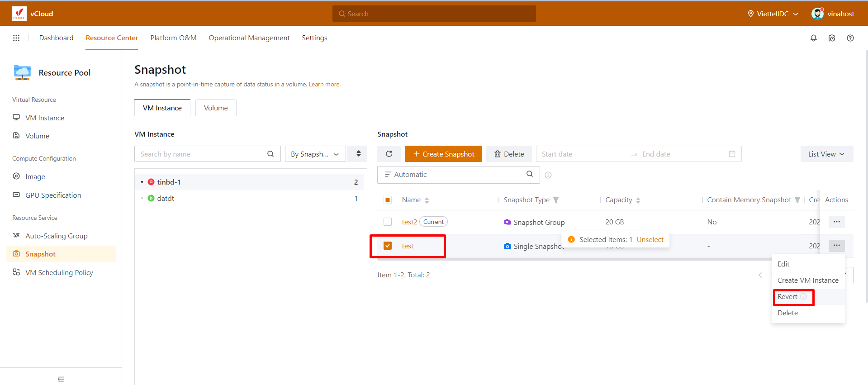
Task: Click the Unselect link
Action: [650, 240]
